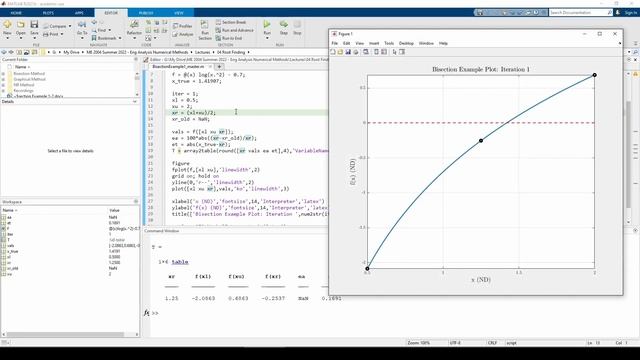Launch the Profiler

182,26
